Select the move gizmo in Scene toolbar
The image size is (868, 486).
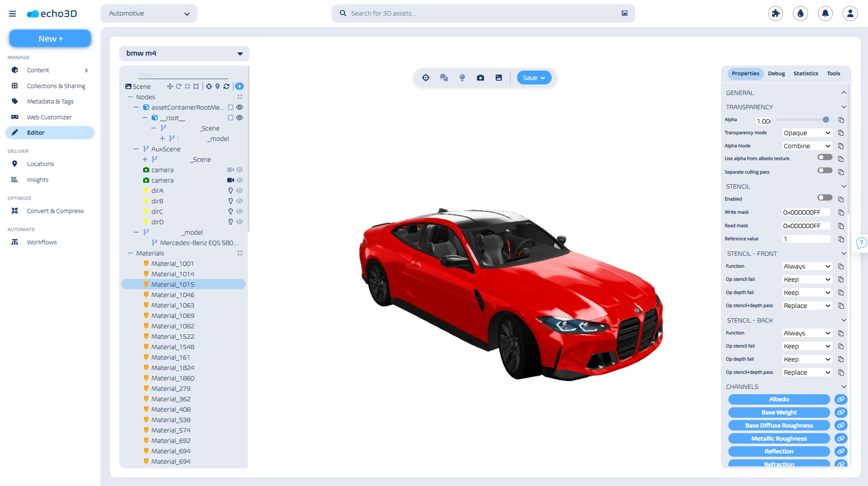tap(170, 86)
